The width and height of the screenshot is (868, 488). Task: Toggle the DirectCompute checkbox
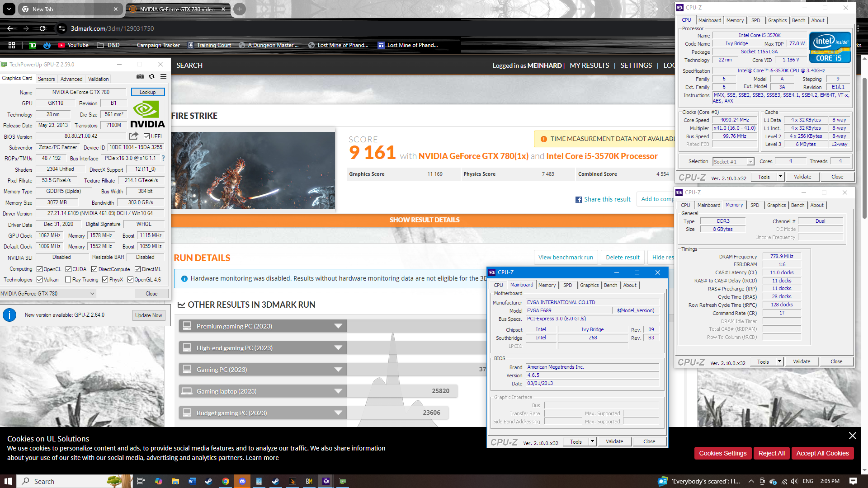(94, 269)
